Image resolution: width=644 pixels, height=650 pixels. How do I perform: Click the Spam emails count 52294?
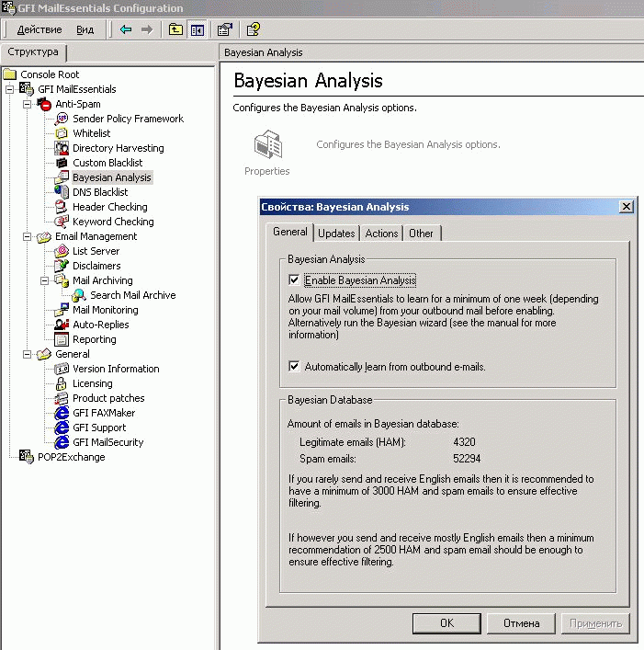point(467,459)
